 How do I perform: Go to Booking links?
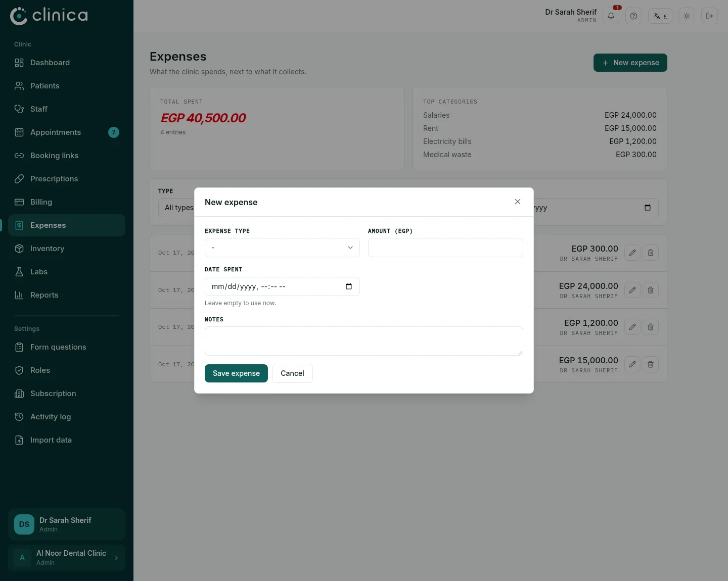67,156
